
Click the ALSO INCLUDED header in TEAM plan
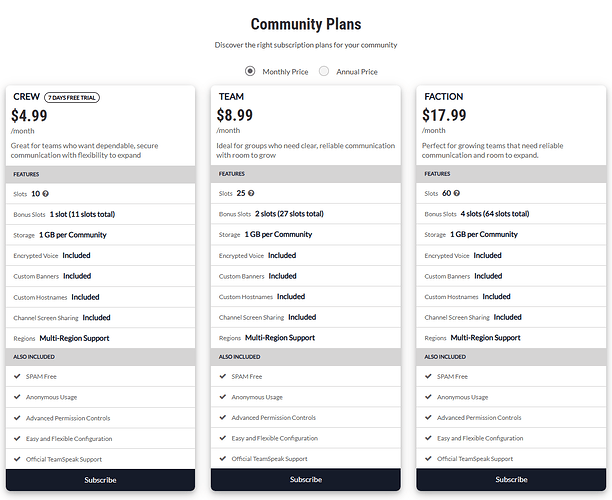(239, 356)
